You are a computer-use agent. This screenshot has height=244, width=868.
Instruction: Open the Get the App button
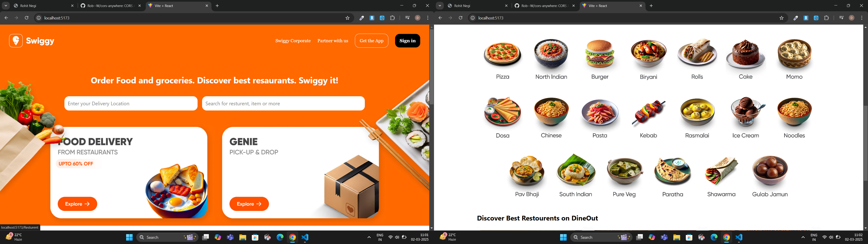click(371, 41)
